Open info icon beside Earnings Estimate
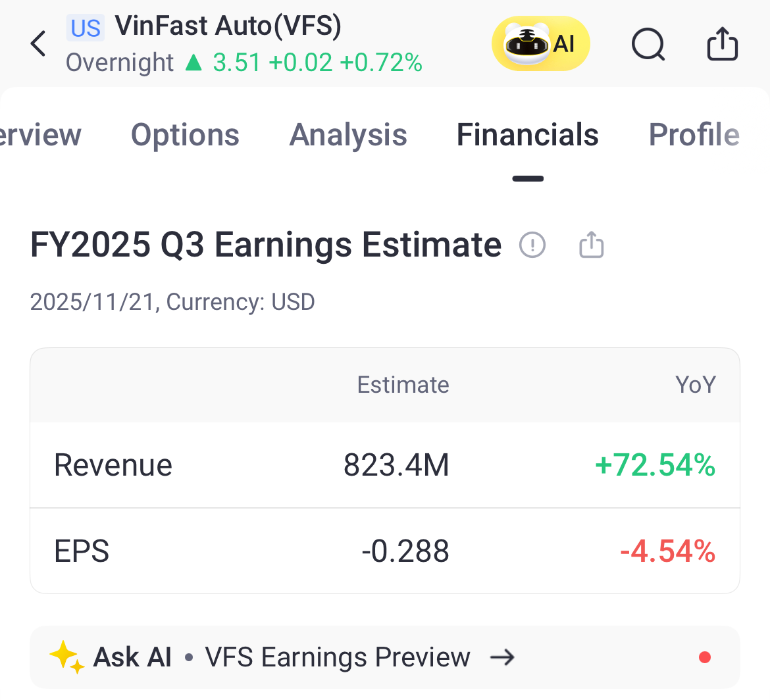Screen dimensions: 770x700 tap(532, 245)
